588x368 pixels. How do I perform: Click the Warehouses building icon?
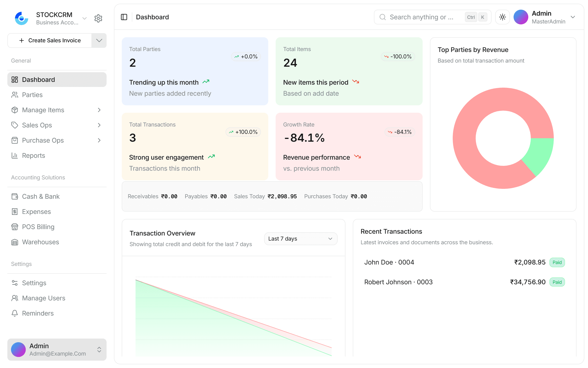pos(14,242)
